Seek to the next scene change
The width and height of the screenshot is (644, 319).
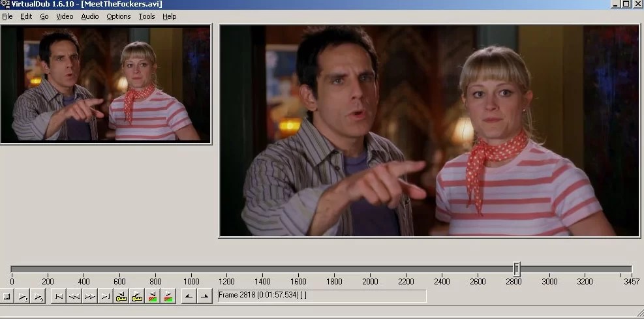point(168,296)
